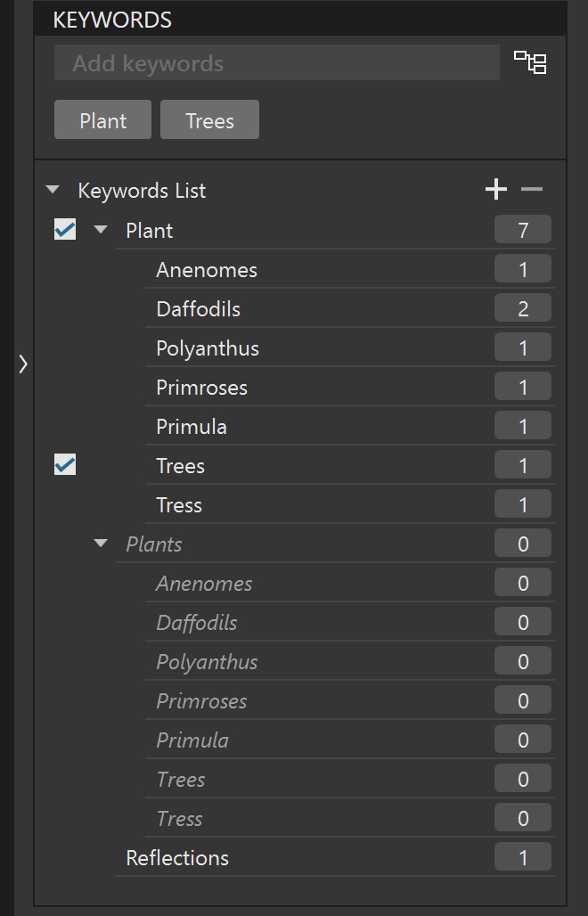Click the plus icon to add keyword
Viewport: 588px width, 916px height.
click(x=495, y=189)
